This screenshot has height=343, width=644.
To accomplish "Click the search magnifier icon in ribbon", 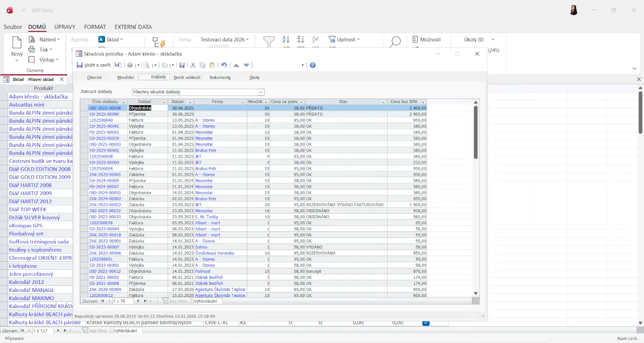I will [x=395, y=41].
